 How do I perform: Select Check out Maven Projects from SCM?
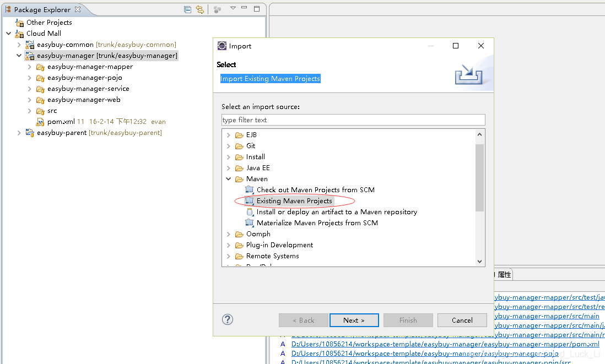coord(315,190)
